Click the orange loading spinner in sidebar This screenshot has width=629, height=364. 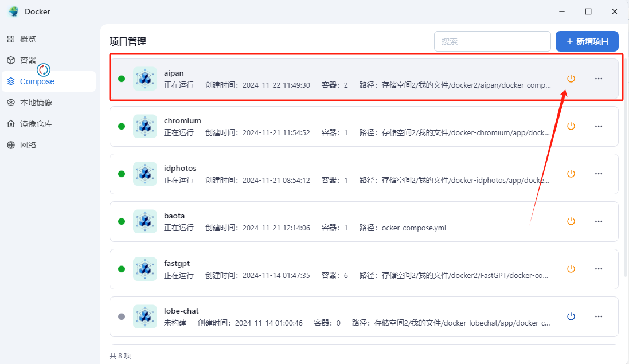pos(44,70)
